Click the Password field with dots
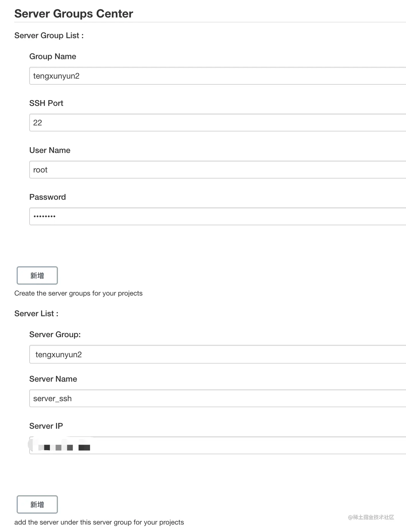The height and width of the screenshot is (532, 406). click(x=218, y=216)
